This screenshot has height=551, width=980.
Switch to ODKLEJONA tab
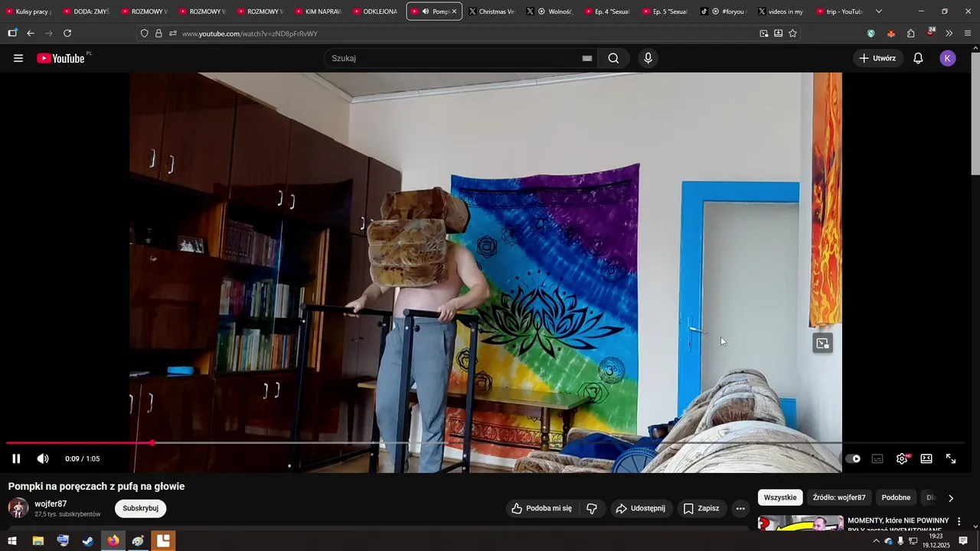(377, 11)
